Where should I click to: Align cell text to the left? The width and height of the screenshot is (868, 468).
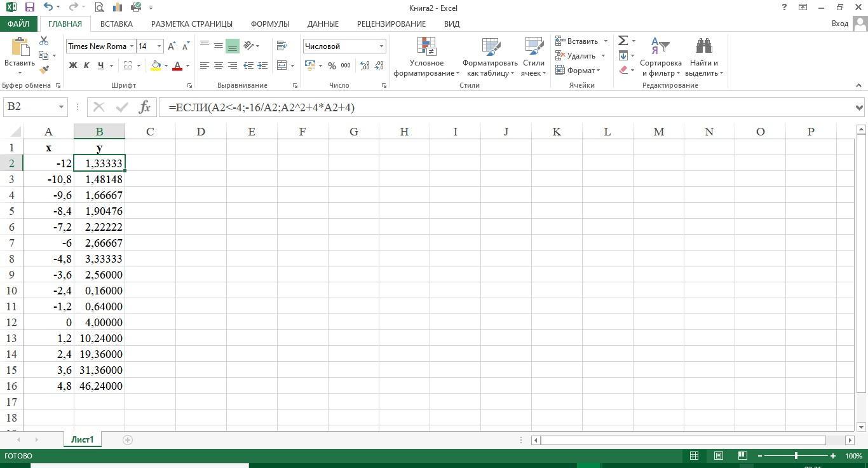click(205, 65)
